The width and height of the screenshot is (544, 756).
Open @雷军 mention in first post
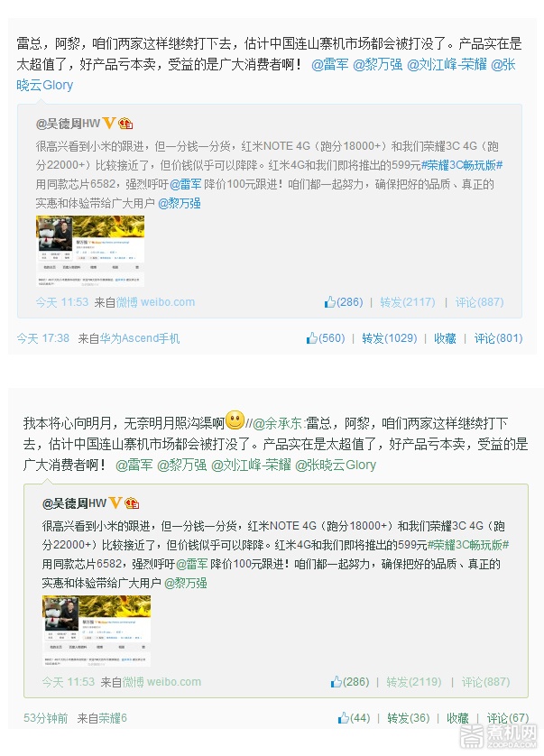pyautogui.click(x=329, y=65)
